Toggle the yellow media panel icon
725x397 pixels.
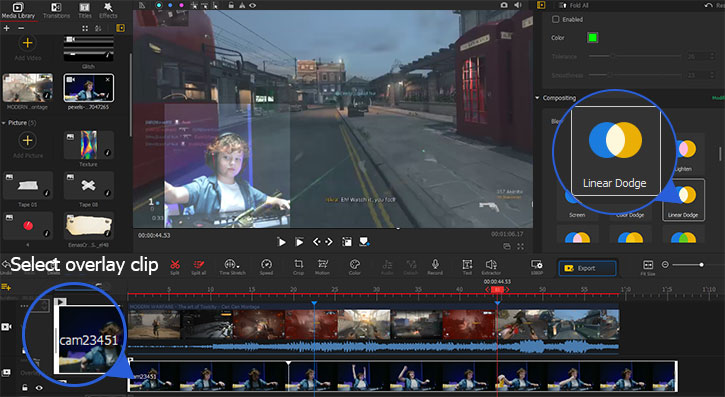click(x=121, y=28)
